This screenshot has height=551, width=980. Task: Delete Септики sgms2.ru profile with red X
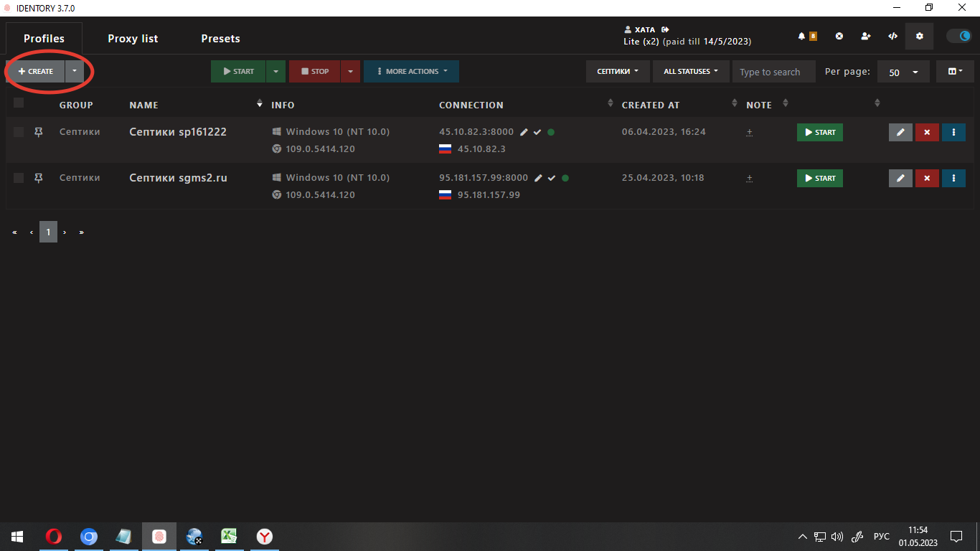click(927, 178)
